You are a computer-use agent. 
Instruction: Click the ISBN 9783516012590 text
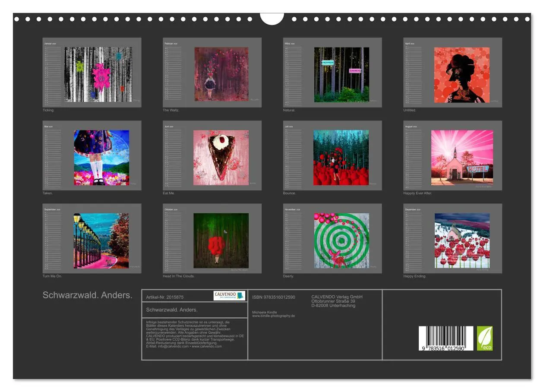(x=274, y=297)
